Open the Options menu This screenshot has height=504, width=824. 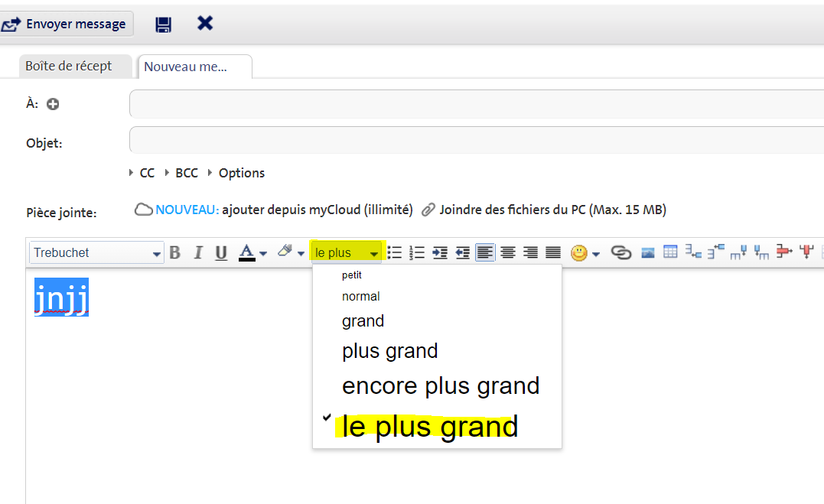pos(241,173)
